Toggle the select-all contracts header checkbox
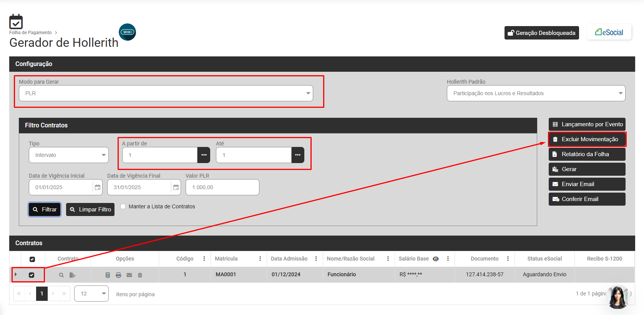Image resolution: width=644 pixels, height=315 pixels. [x=32, y=259]
